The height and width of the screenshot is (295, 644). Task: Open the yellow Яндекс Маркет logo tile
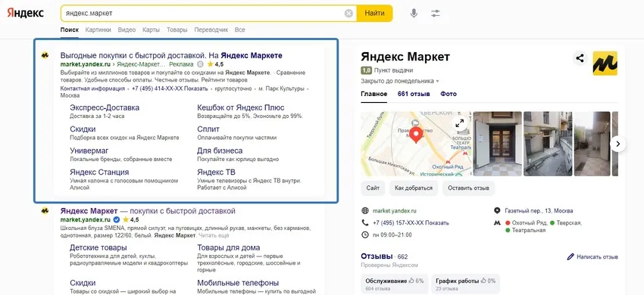point(605,64)
